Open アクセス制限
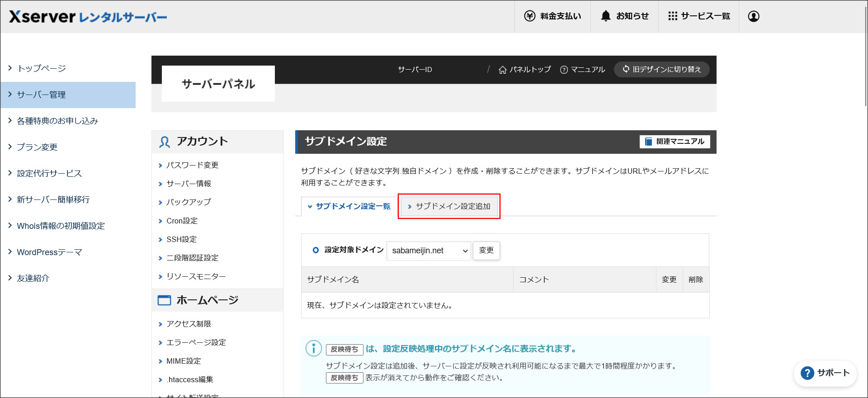Screen dimensions: 868x398 point(189,324)
